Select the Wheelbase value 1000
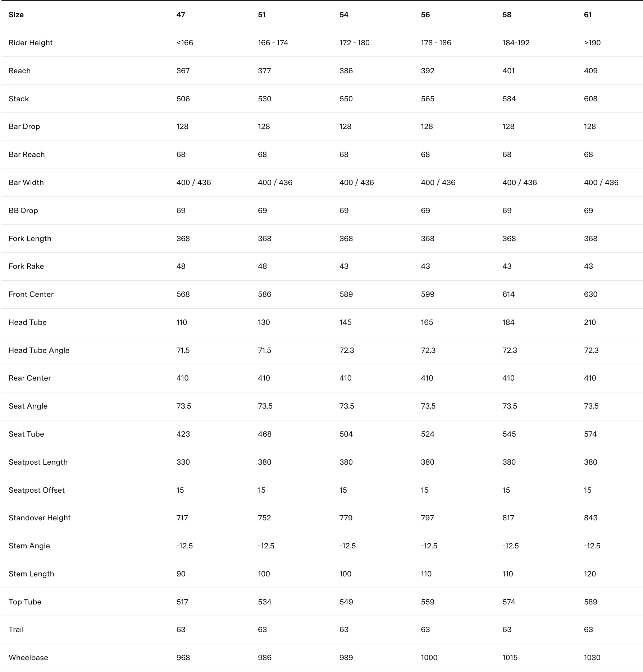 429,658
